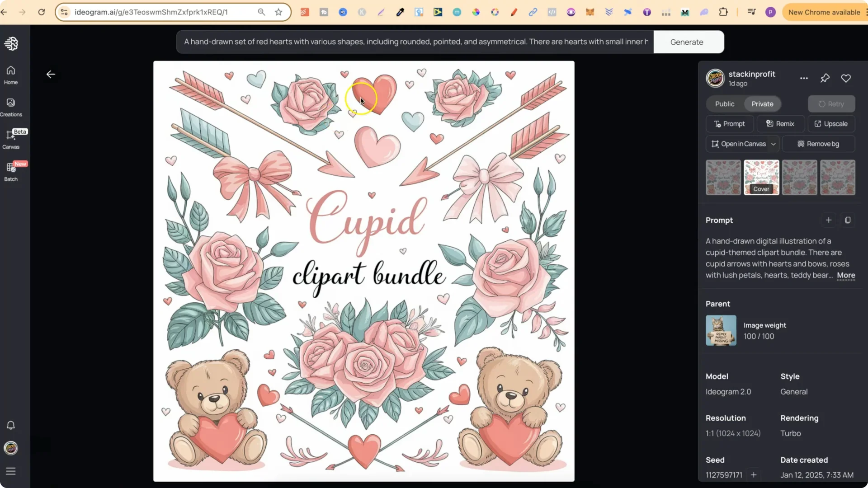Click the Ideogram logo
The width and height of the screenshot is (868, 488).
click(x=11, y=43)
